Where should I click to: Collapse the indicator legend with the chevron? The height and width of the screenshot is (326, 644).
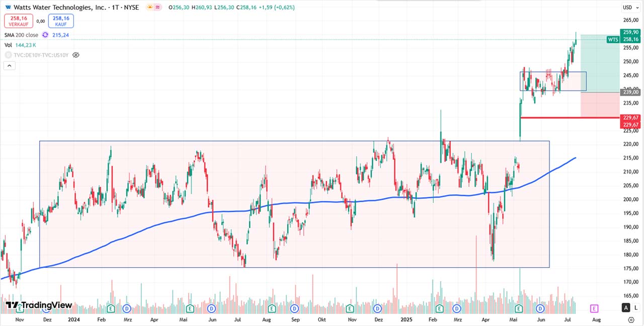point(10,65)
